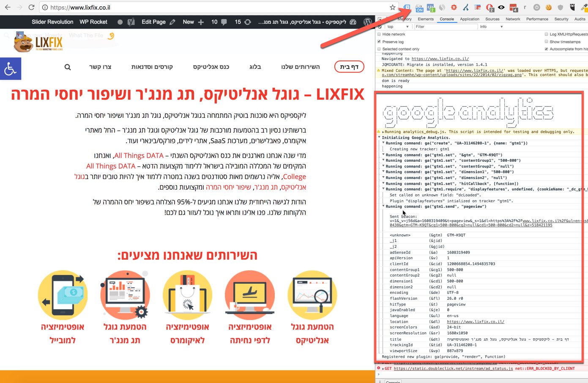Click the Hootsuite owl extension icon
Viewport: 588px width, 383px height.
(x=572, y=8)
